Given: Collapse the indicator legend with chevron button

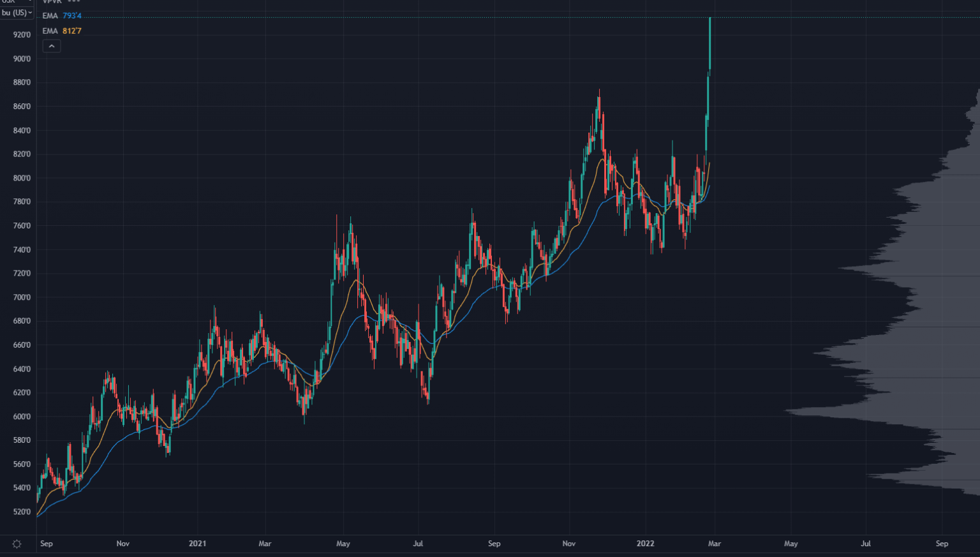Looking at the screenshot, I should point(52,46).
